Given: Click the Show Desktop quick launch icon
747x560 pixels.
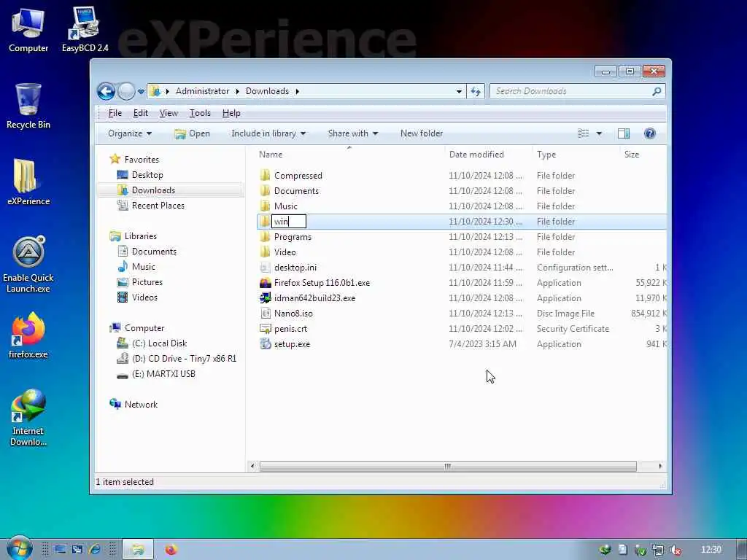Looking at the screenshot, I should [61, 550].
